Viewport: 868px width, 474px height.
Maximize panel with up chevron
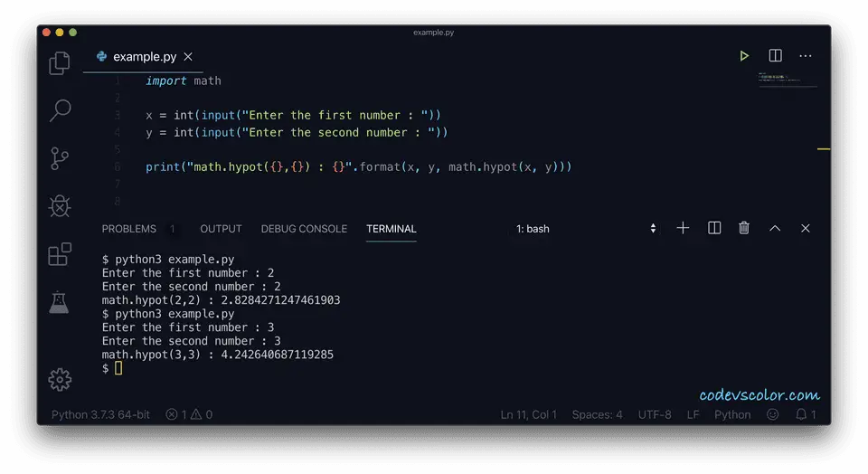[x=775, y=228]
